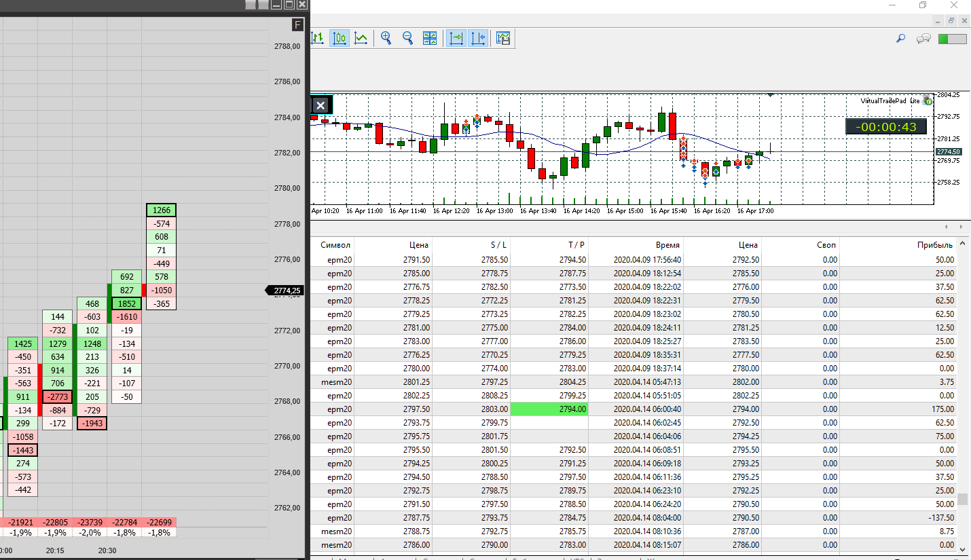Open the chat bubbles icon
This screenshot has width=971, height=560.
(x=923, y=39)
